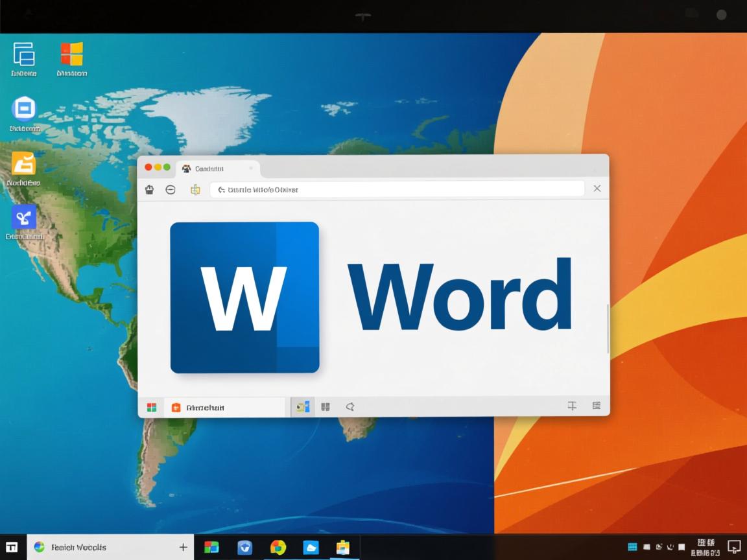
Task: Click the plus button on the taskbar search box
Action: (x=184, y=547)
